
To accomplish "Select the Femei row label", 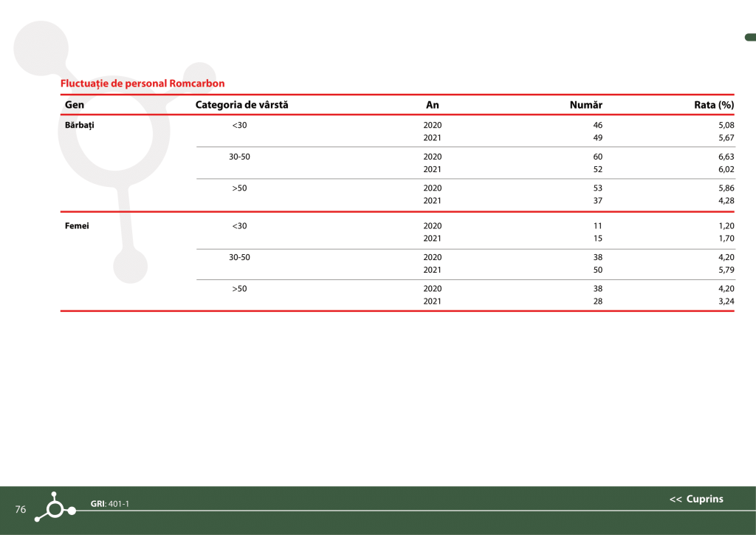I will [77, 226].
